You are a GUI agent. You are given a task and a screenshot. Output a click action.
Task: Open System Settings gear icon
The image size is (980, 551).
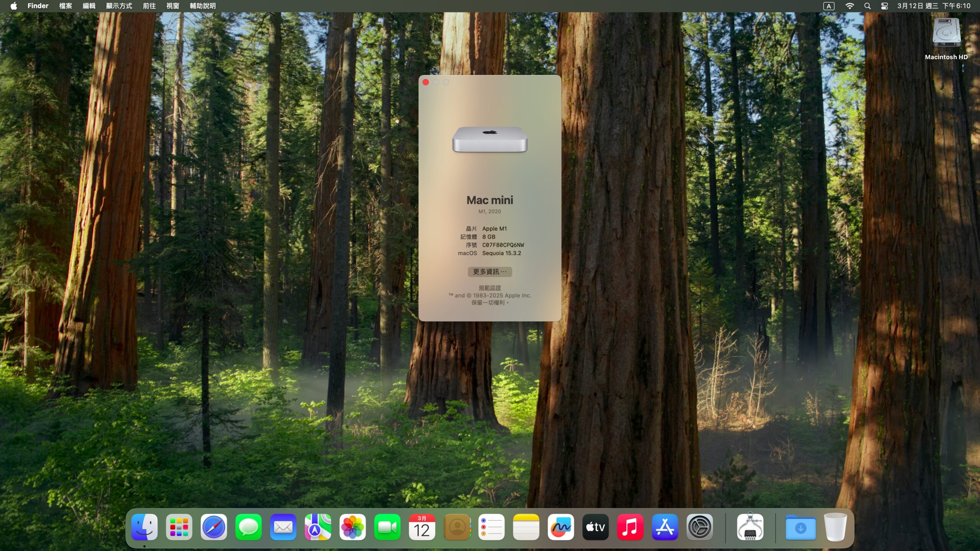pyautogui.click(x=699, y=527)
